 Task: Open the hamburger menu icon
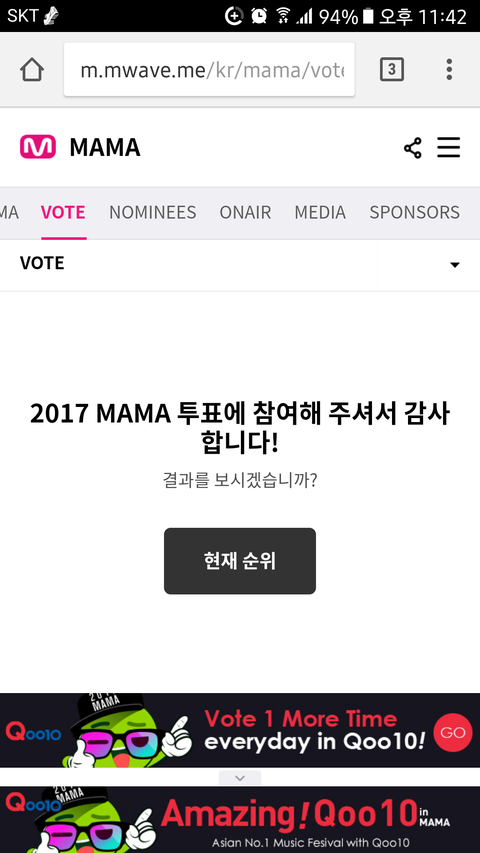click(x=449, y=147)
